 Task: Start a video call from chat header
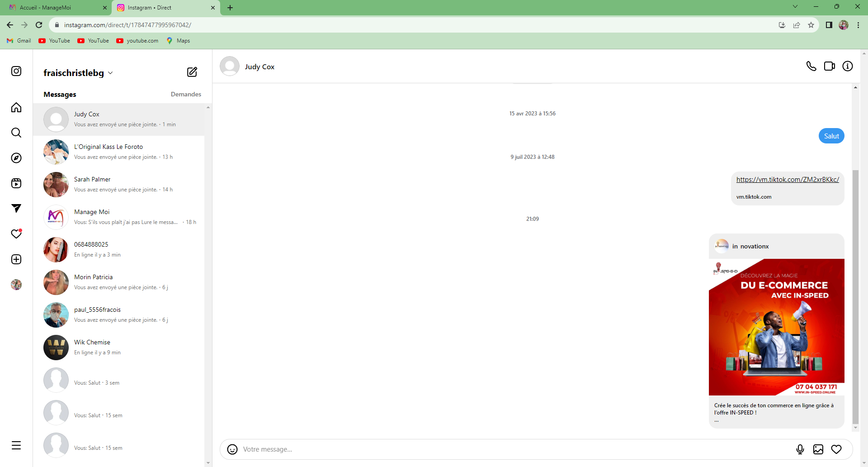point(829,67)
